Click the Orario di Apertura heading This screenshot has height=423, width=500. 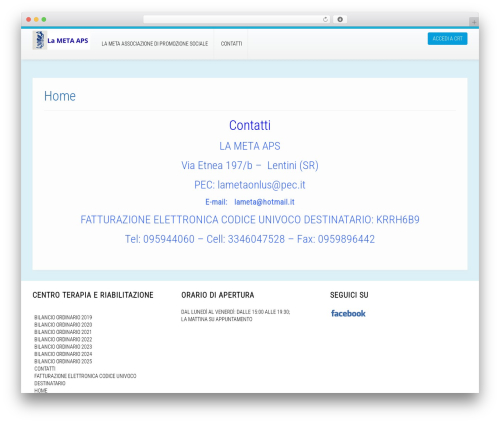coord(218,295)
